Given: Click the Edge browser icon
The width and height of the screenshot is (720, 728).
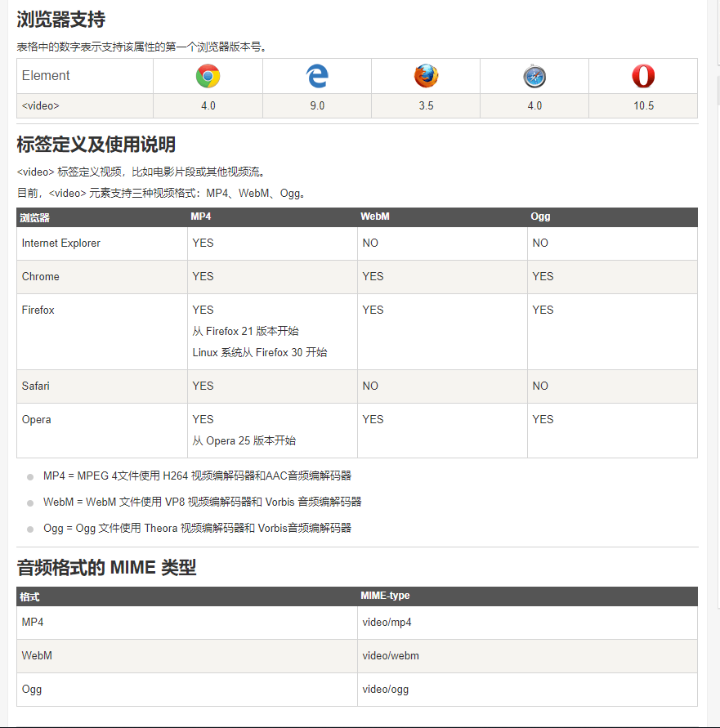Looking at the screenshot, I should pyautogui.click(x=317, y=76).
